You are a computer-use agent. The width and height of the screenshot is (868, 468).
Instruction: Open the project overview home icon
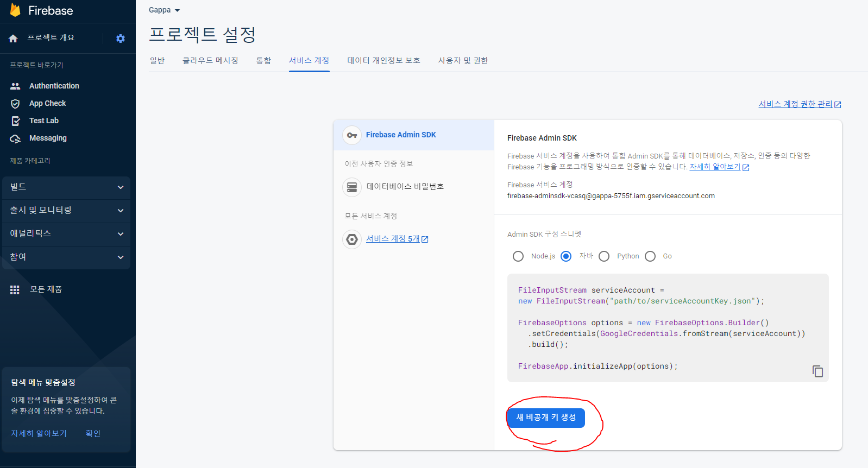click(14, 38)
